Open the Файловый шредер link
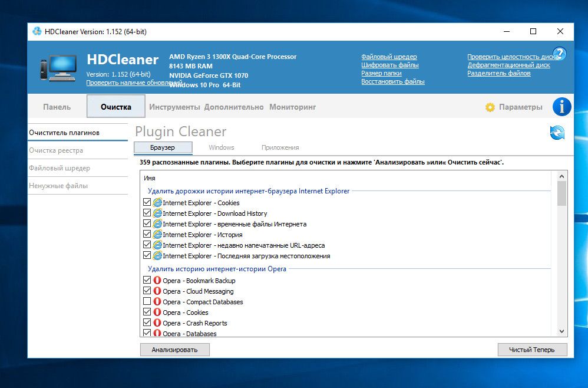 [389, 57]
